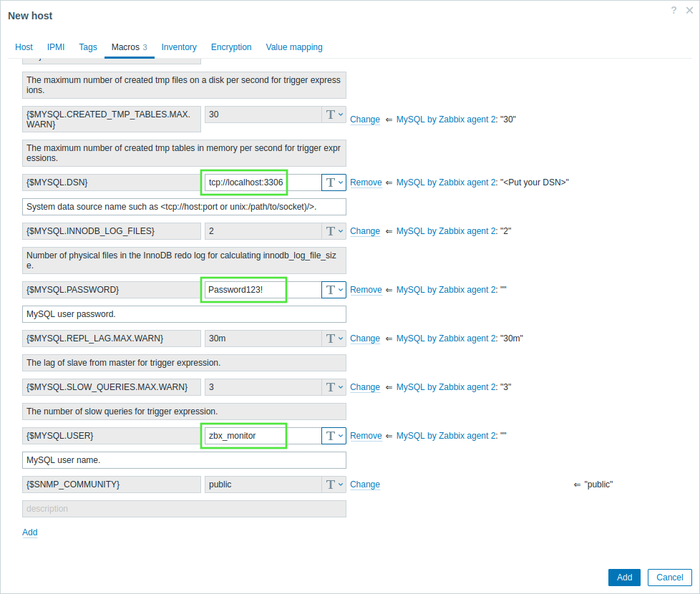Click the SNMP_COMMUNITY value 'public' field

pyautogui.click(x=263, y=485)
